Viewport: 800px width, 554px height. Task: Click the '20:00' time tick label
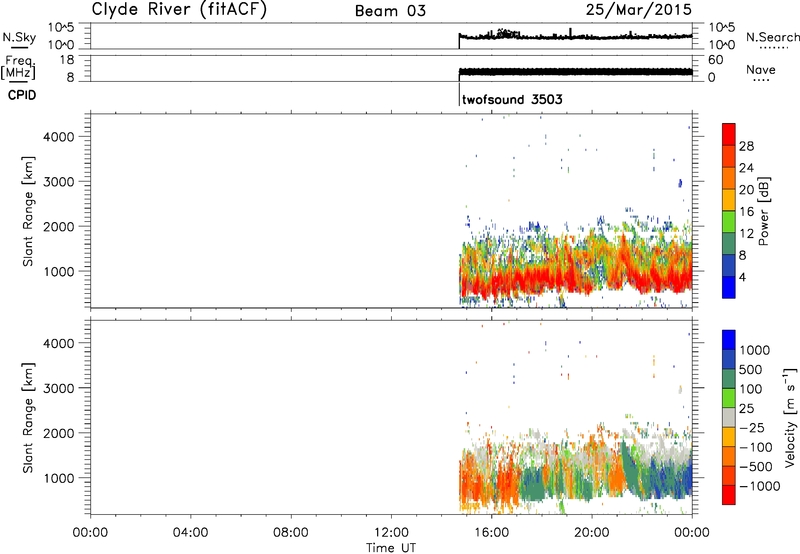click(x=592, y=533)
